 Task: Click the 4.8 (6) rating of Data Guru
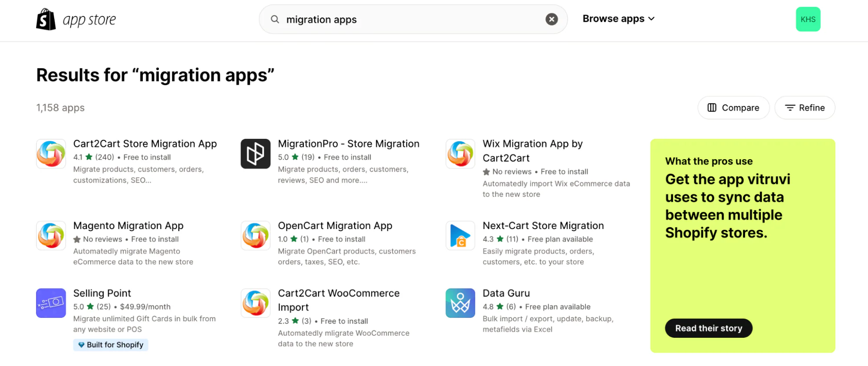coord(499,307)
